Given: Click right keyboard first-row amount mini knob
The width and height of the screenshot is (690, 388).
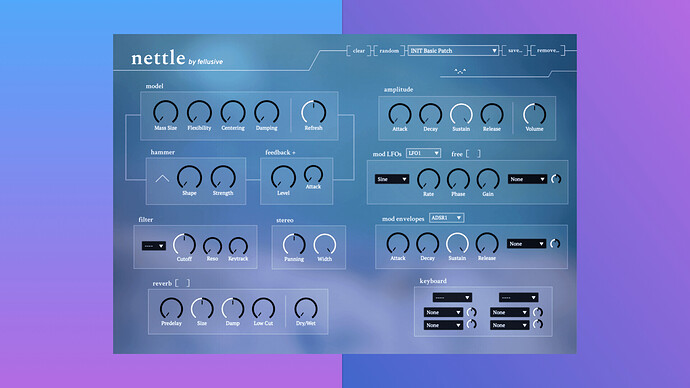Looking at the screenshot, I should [x=538, y=312].
